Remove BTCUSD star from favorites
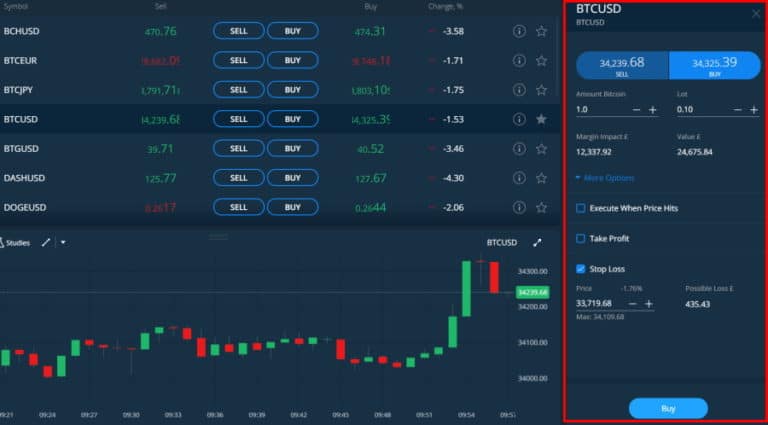The width and height of the screenshot is (768, 425). coord(541,119)
